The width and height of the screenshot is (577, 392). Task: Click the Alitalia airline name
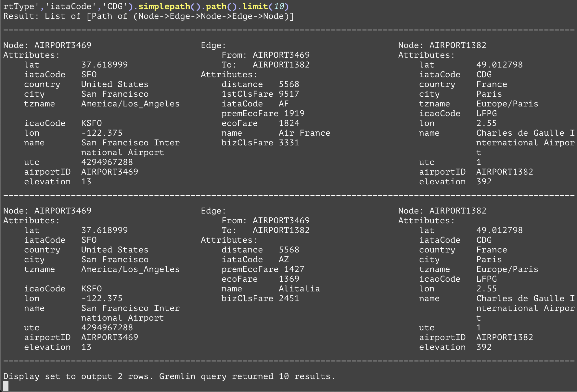pos(299,289)
